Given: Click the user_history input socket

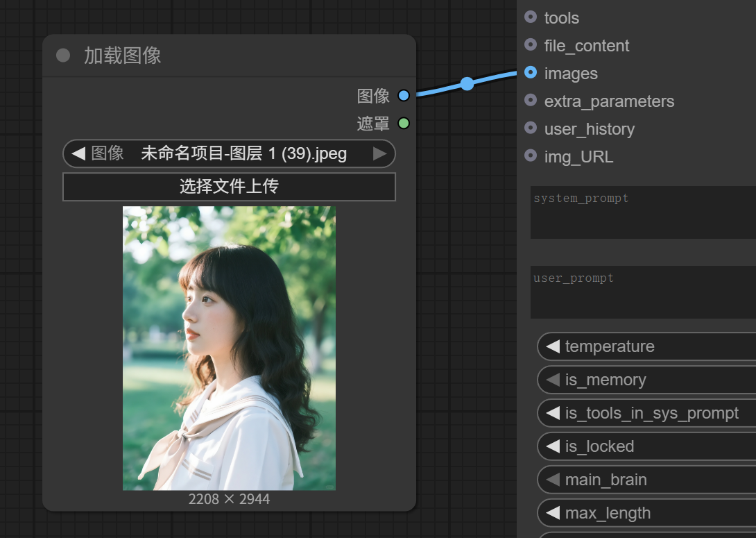Looking at the screenshot, I should click(531, 128).
